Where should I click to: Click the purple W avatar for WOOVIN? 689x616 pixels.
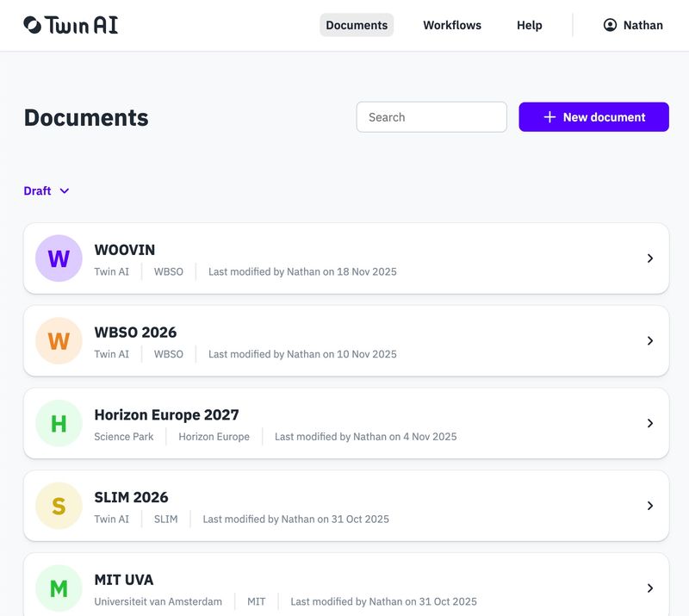[x=59, y=258]
